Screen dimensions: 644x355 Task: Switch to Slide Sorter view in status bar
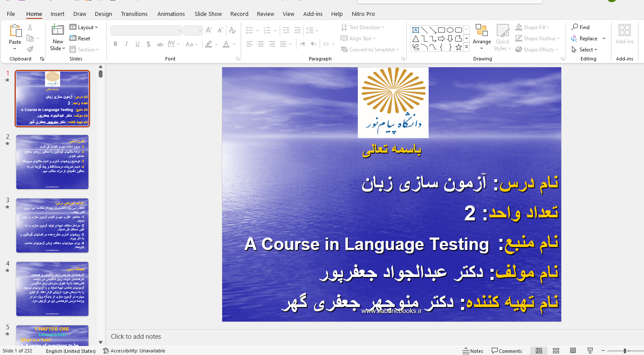[x=556, y=351]
